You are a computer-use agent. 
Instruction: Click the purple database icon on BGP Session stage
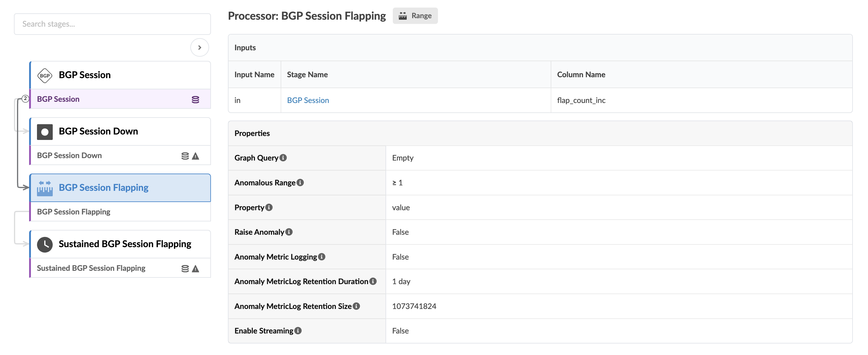[195, 99]
